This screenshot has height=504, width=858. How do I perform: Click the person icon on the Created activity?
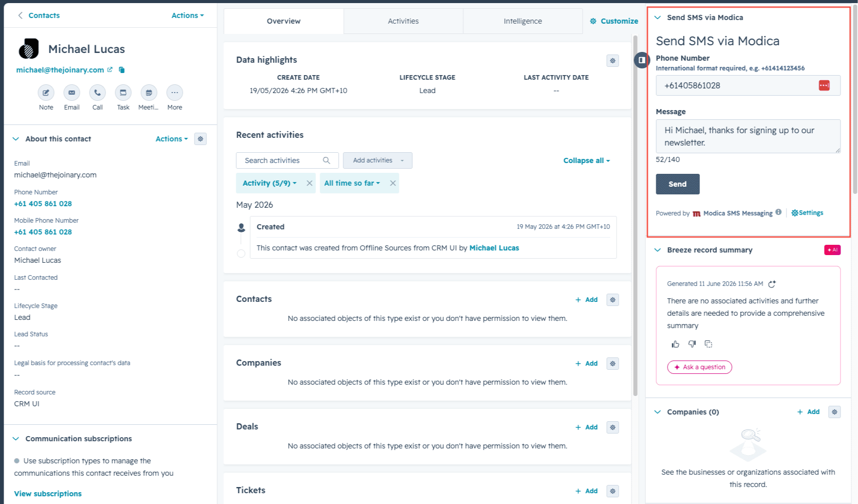[x=241, y=227]
